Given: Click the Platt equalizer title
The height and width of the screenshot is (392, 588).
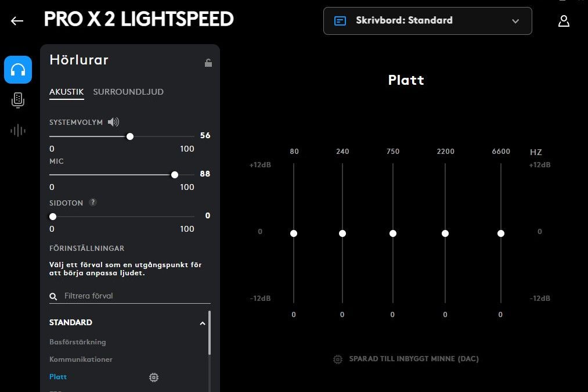Looking at the screenshot, I should pyautogui.click(x=406, y=80).
